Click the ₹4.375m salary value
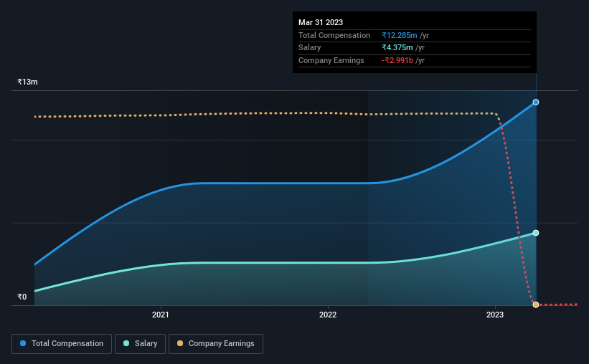589x364 pixels. point(397,48)
